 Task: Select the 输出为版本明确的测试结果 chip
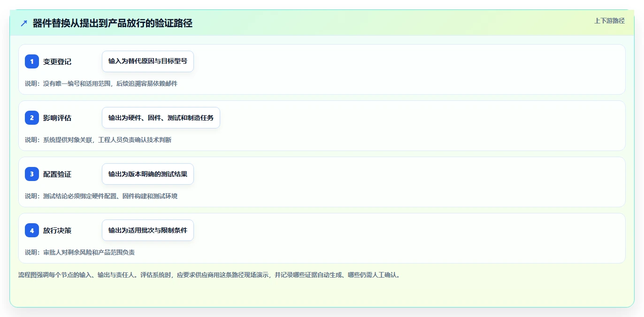148,174
